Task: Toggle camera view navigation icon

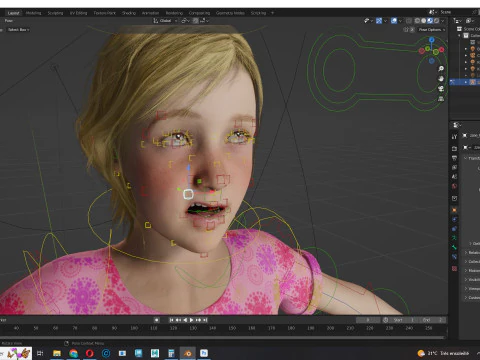Action: tap(441, 89)
